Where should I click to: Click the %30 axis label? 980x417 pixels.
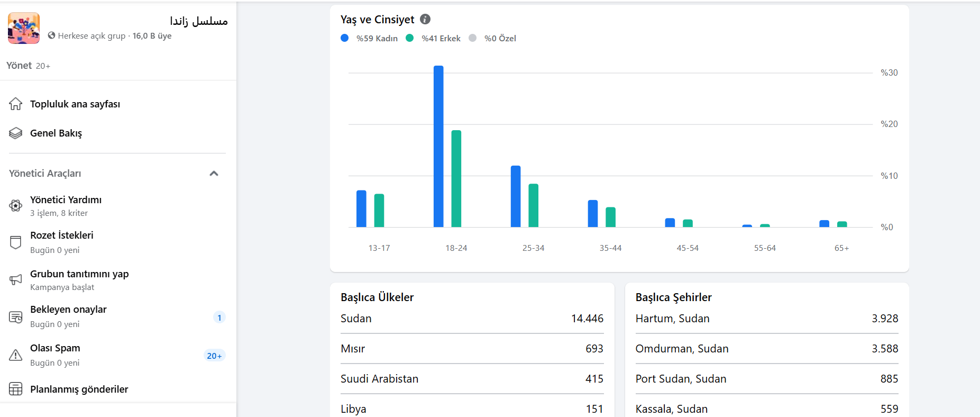pos(889,72)
